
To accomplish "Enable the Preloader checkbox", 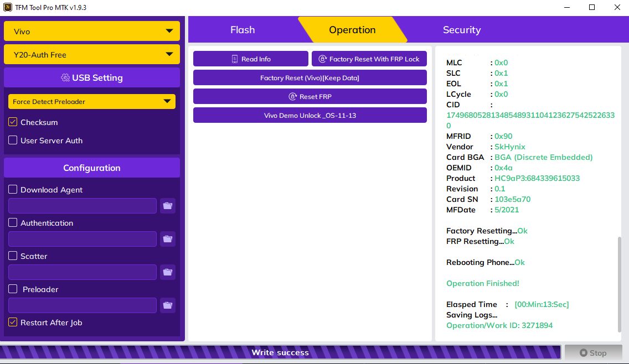I will (x=13, y=289).
